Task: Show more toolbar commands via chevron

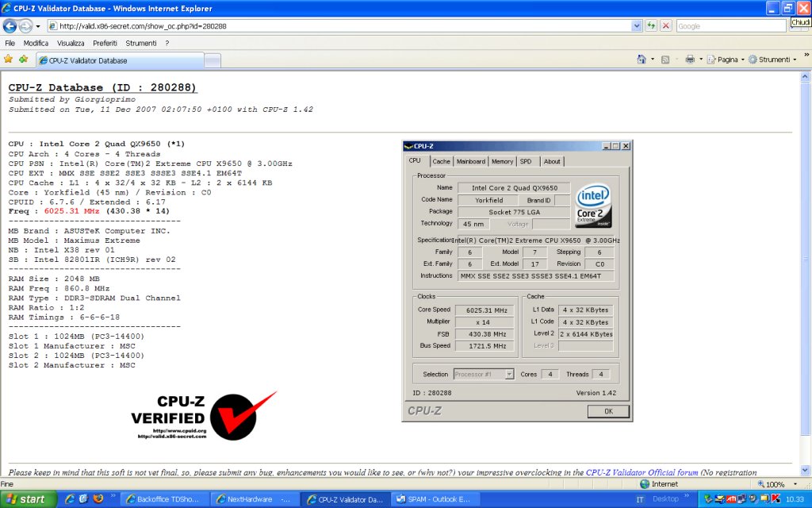Action: [806, 56]
